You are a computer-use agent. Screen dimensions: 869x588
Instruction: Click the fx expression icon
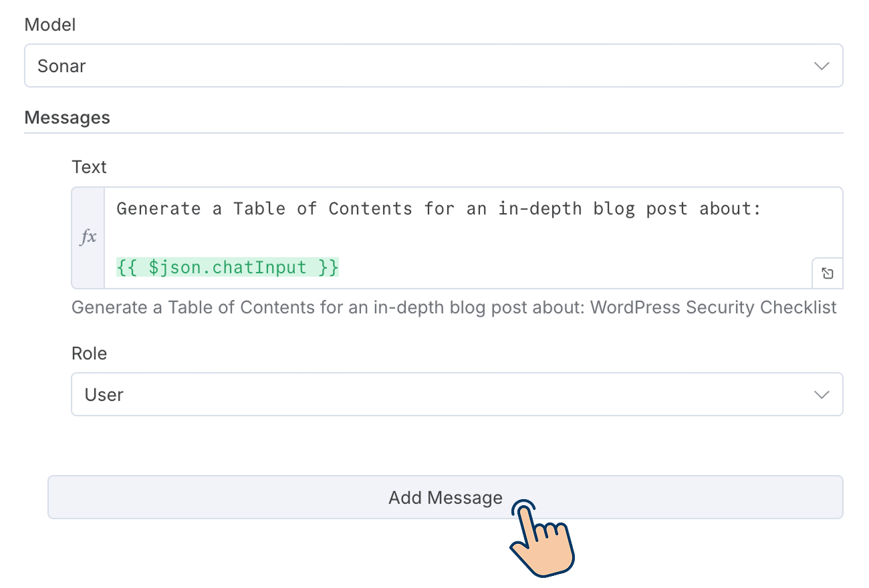[x=88, y=237]
